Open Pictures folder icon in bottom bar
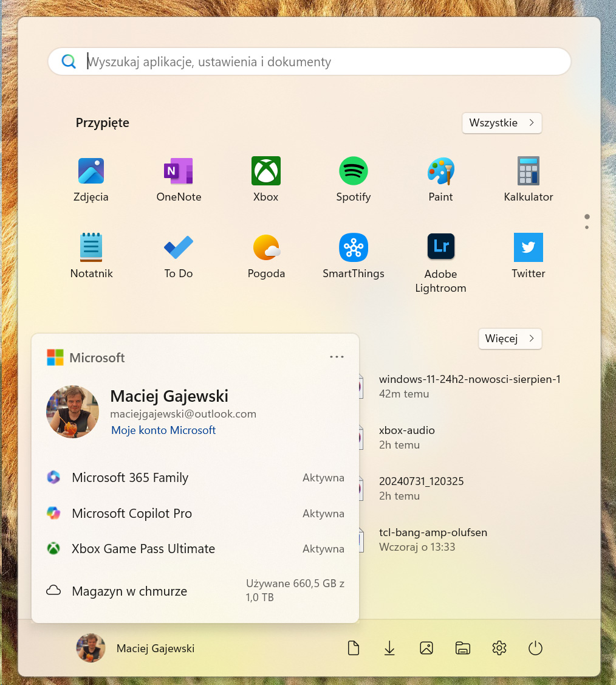The image size is (616, 685). tap(426, 648)
